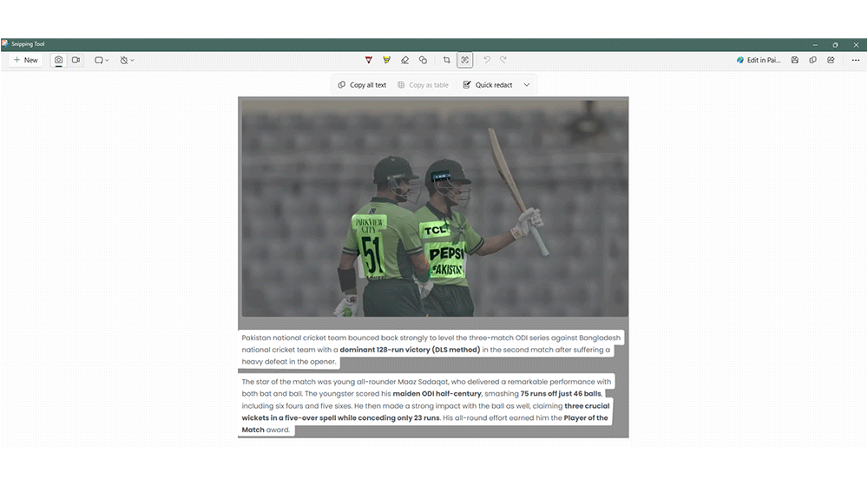
Task: Share the snip with the share icon
Action: pyautogui.click(x=831, y=60)
